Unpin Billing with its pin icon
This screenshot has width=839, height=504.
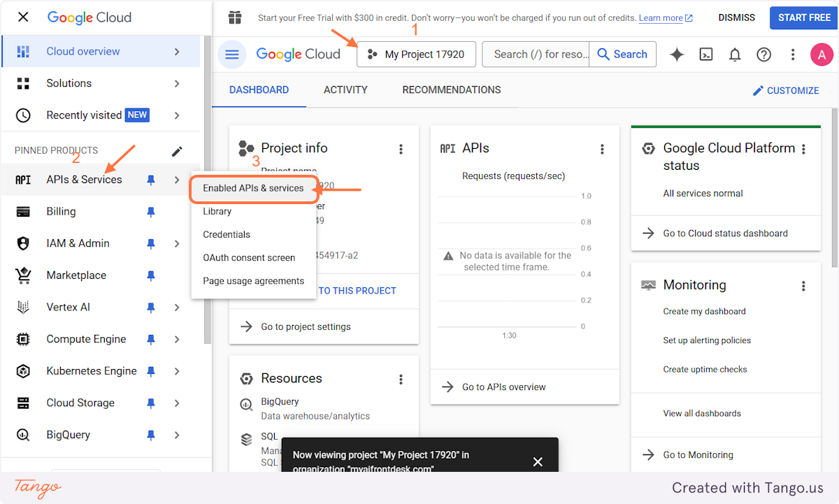pyautogui.click(x=150, y=212)
